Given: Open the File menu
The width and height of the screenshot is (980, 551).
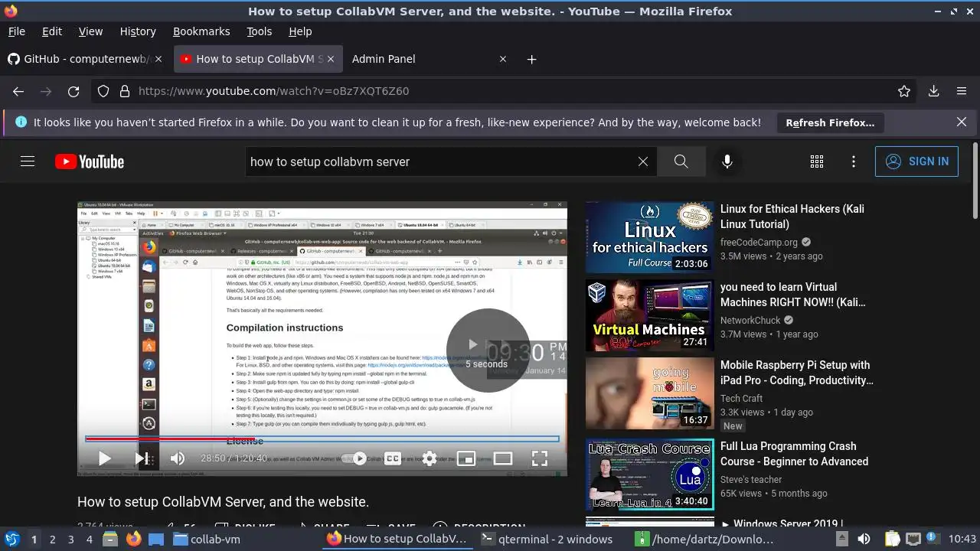Looking at the screenshot, I should coord(16,31).
